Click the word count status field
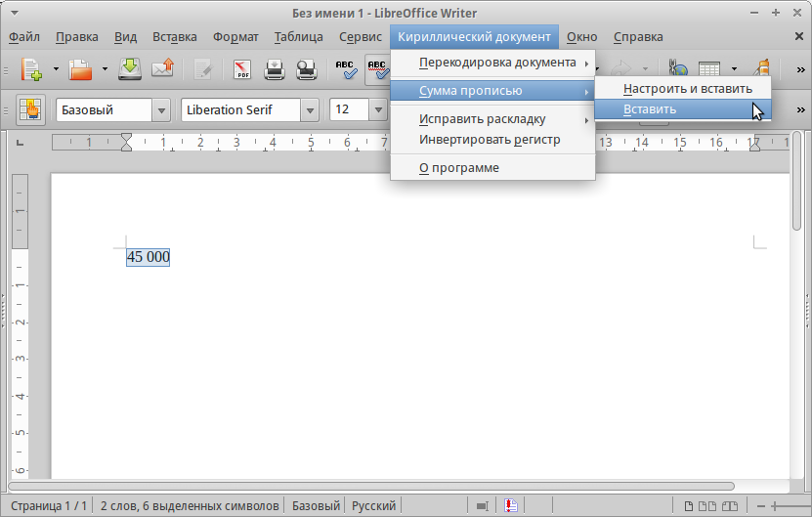812x517 pixels. point(190,505)
